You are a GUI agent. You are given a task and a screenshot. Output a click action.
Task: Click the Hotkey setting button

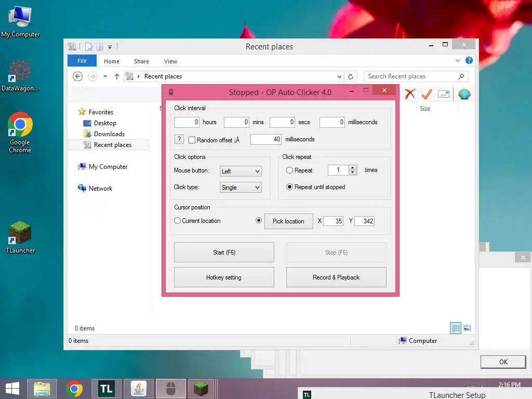tap(224, 277)
